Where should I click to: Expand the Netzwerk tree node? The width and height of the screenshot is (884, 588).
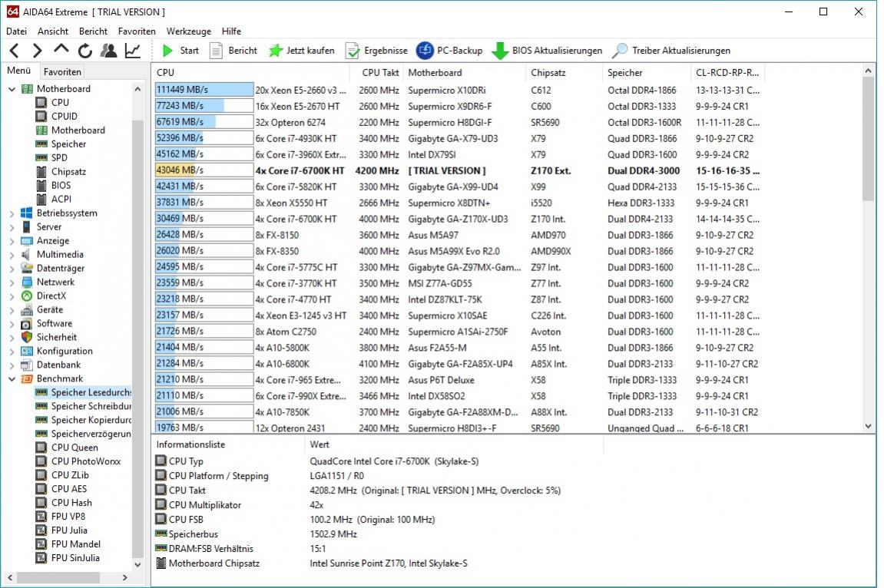(12, 282)
